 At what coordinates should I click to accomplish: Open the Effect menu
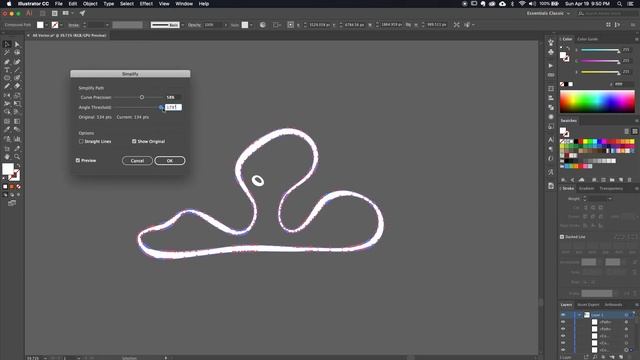(146, 4)
